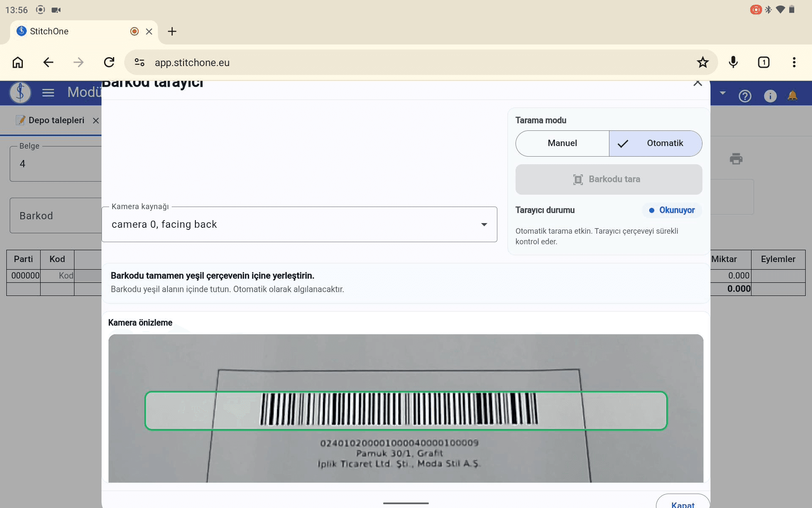Image resolution: width=812 pixels, height=508 pixels.
Task: Click the Wi-Fi icon in the status bar
Action: pyautogui.click(x=781, y=9)
